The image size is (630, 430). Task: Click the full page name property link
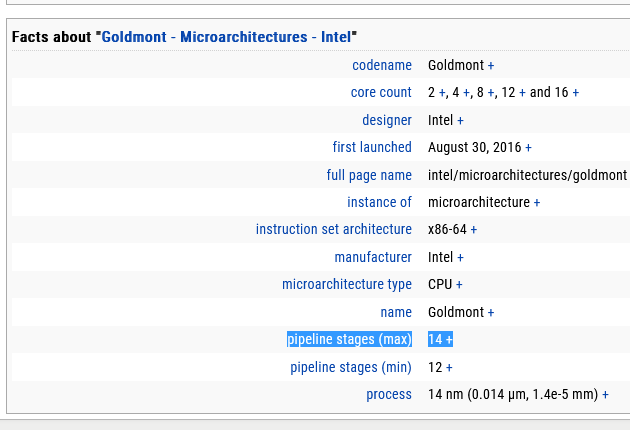[x=369, y=175]
